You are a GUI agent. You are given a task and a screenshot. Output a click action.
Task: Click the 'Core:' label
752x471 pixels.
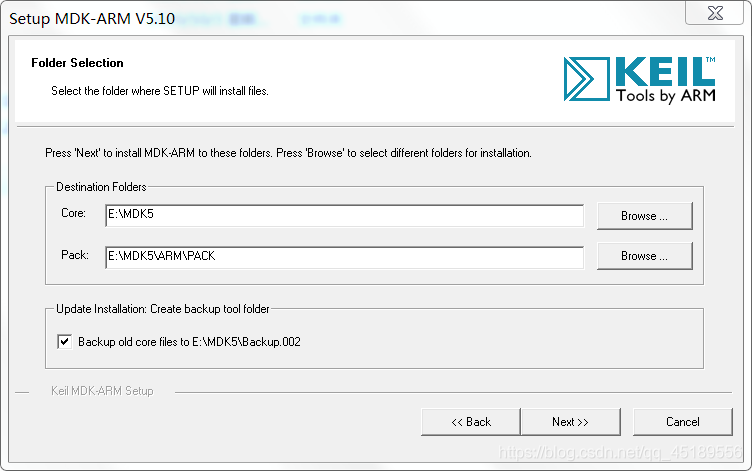pyautogui.click(x=73, y=213)
